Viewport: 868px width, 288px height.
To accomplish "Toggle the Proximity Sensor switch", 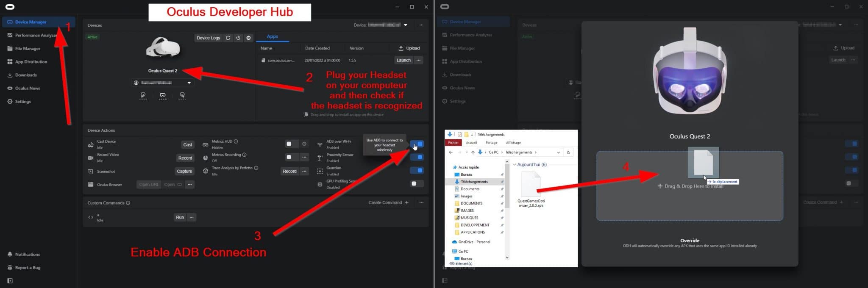I will click(417, 157).
